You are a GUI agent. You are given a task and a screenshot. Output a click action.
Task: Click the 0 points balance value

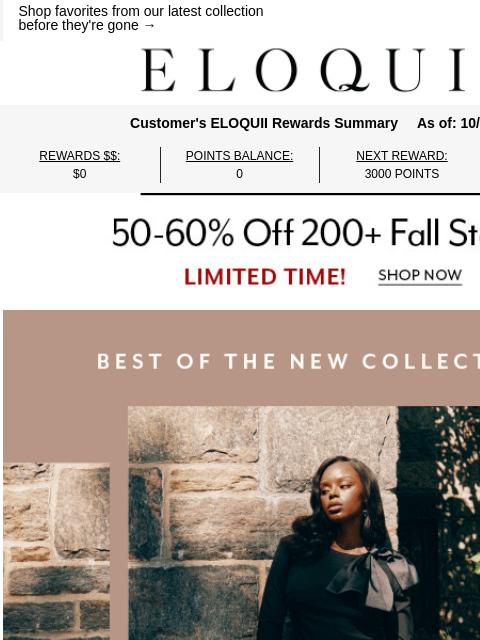(x=239, y=174)
